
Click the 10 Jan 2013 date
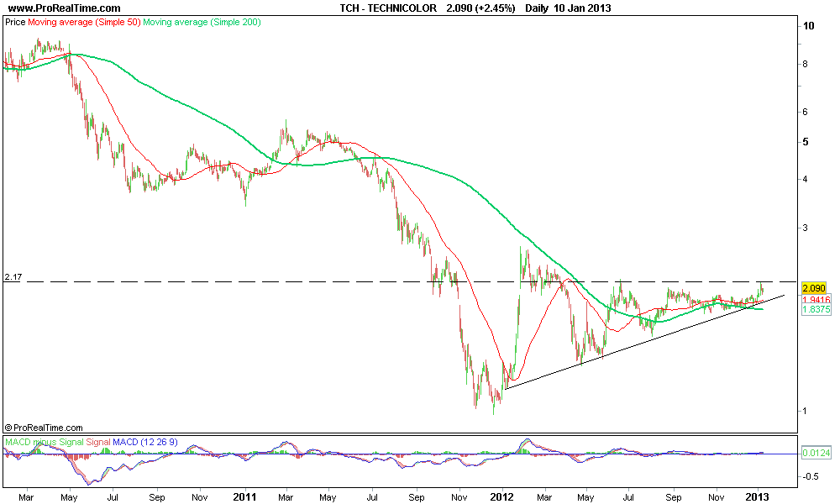coord(582,8)
